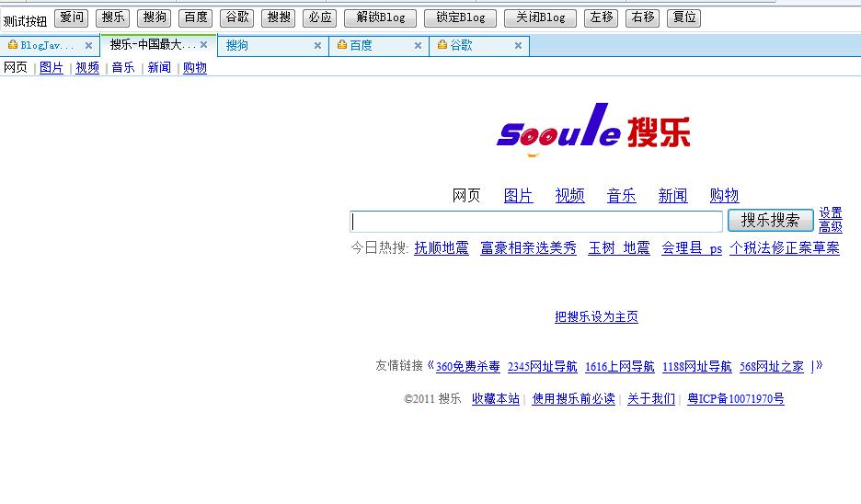Close the 搜乐-中国最大... tab
The height and width of the screenshot is (504, 861).
pyautogui.click(x=203, y=44)
